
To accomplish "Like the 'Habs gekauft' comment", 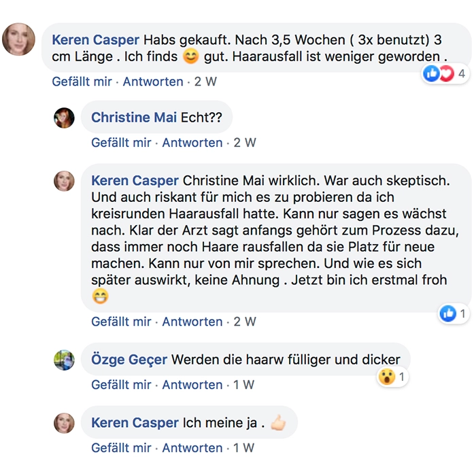I will (82, 82).
